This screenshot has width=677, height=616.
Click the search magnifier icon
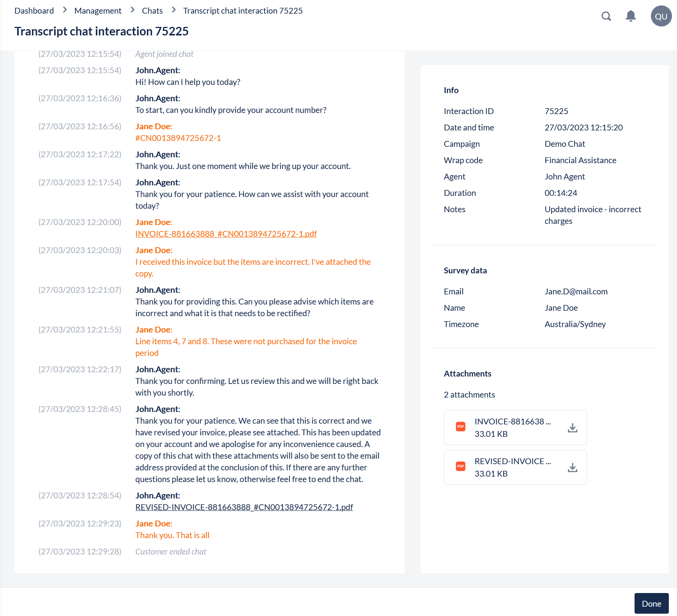[x=606, y=16]
